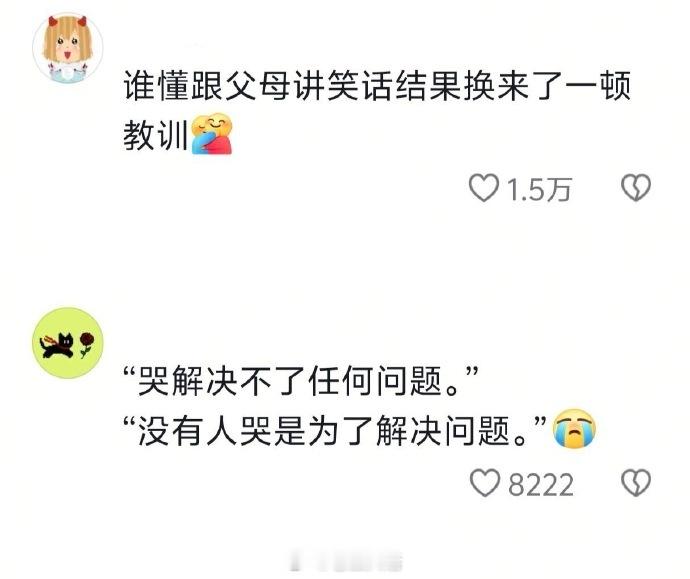The image size is (690, 579).
Task: Click the word 教训 in first comment
Action: (x=156, y=135)
